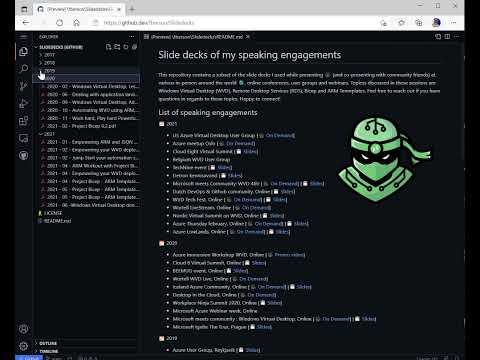The height and width of the screenshot is (360, 480).
Task: Click New Folder icon in Explorer header
Action: 117,47
